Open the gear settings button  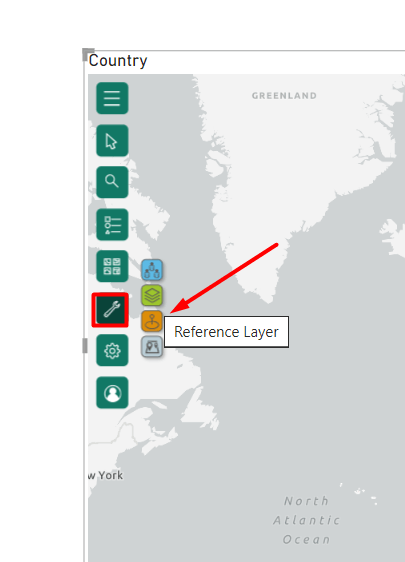(112, 351)
